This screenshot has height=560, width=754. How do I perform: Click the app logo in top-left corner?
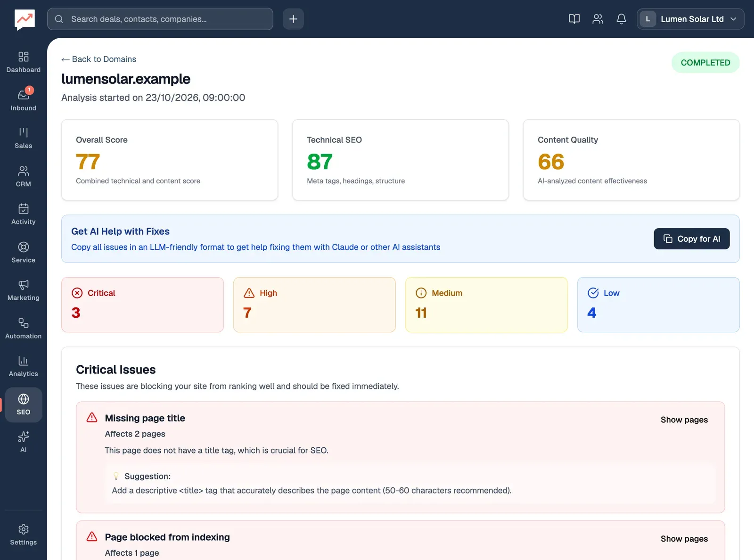point(25,19)
